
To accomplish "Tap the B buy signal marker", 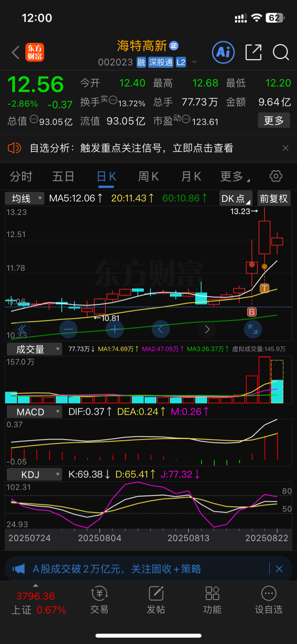I will tap(252, 312).
